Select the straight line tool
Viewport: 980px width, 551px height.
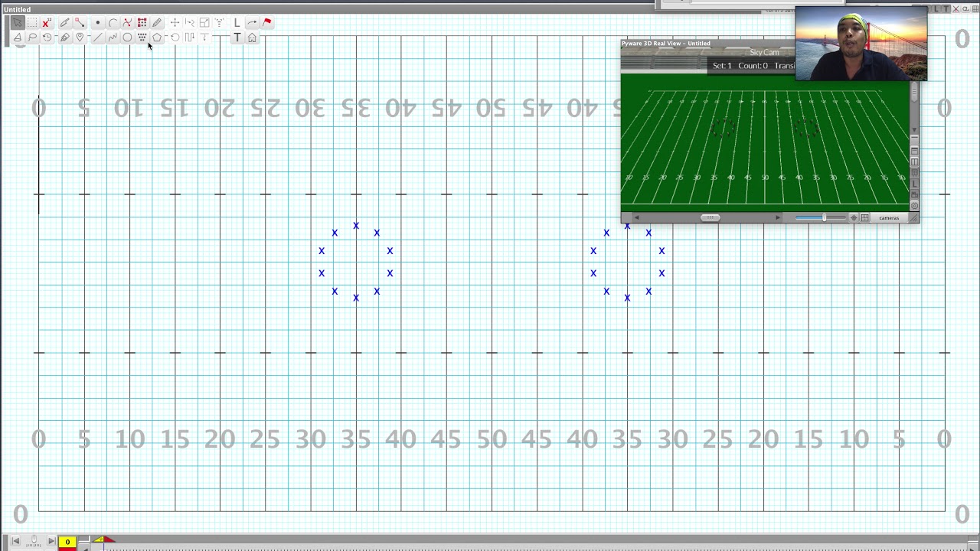pyautogui.click(x=98, y=37)
